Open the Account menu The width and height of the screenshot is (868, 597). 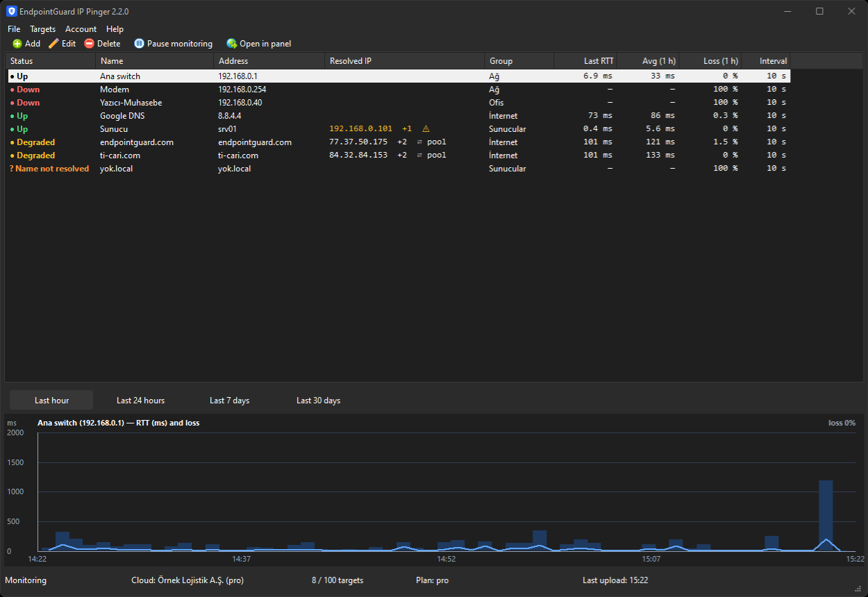[x=81, y=29]
